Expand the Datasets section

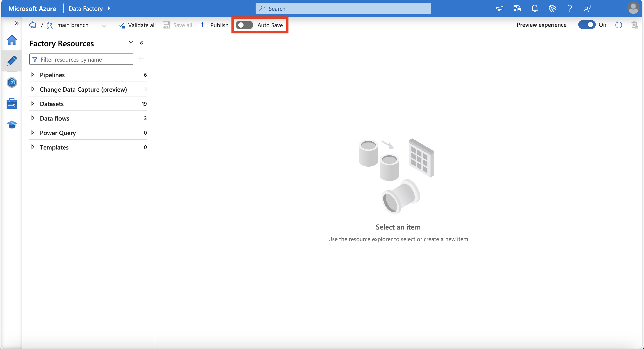point(34,103)
